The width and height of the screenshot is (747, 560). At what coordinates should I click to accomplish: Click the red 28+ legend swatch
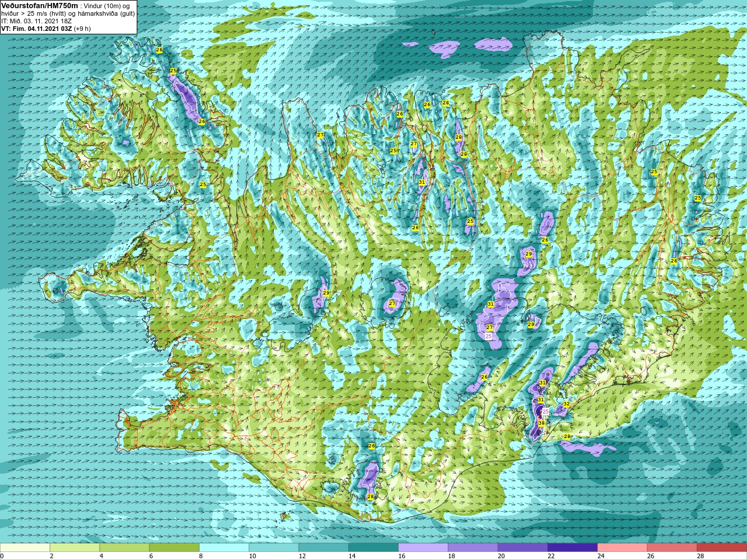pyautogui.click(x=722, y=548)
